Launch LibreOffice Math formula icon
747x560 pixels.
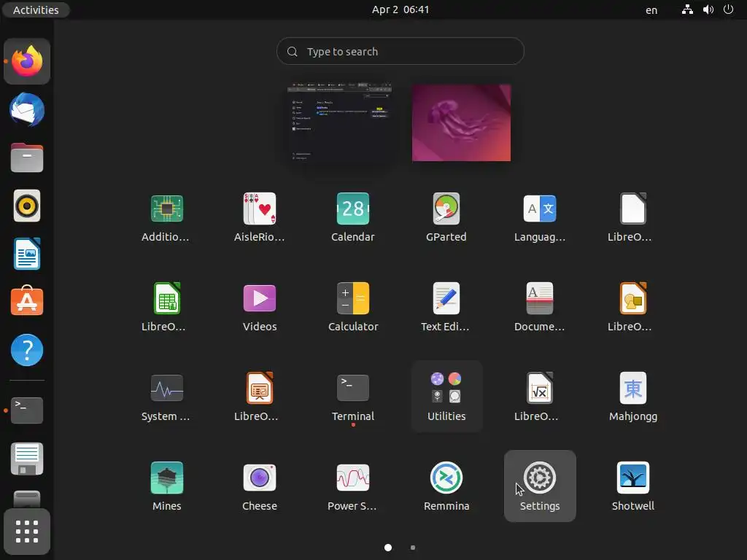click(x=540, y=388)
